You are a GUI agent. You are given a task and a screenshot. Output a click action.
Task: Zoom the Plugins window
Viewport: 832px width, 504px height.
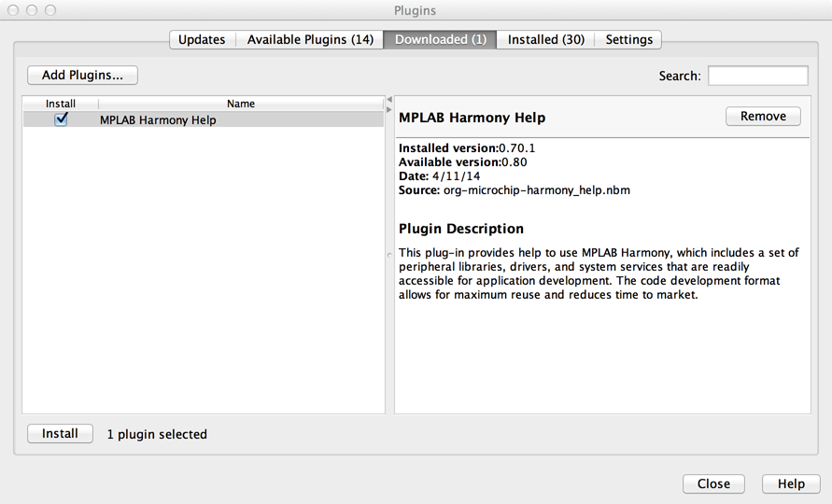[x=49, y=10]
